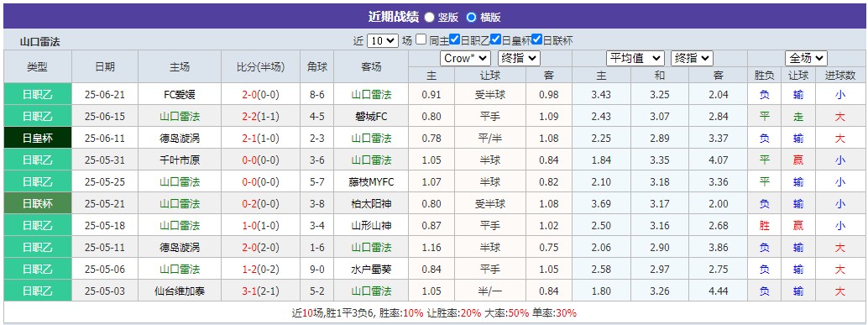The width and height of the screenshot is (868, 325).
Task: Select the 横版 radio button
Action: [x=471, y=17]
